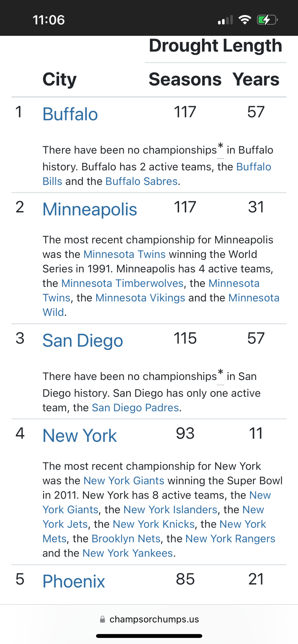
Task: Tap the lock icon beside the site address
Action: point(103,619)
